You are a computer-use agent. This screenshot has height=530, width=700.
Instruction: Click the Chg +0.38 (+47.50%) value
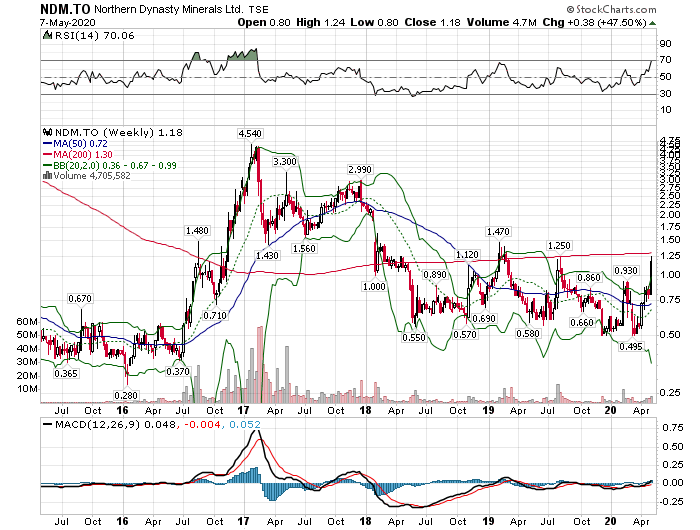(595, 22)
